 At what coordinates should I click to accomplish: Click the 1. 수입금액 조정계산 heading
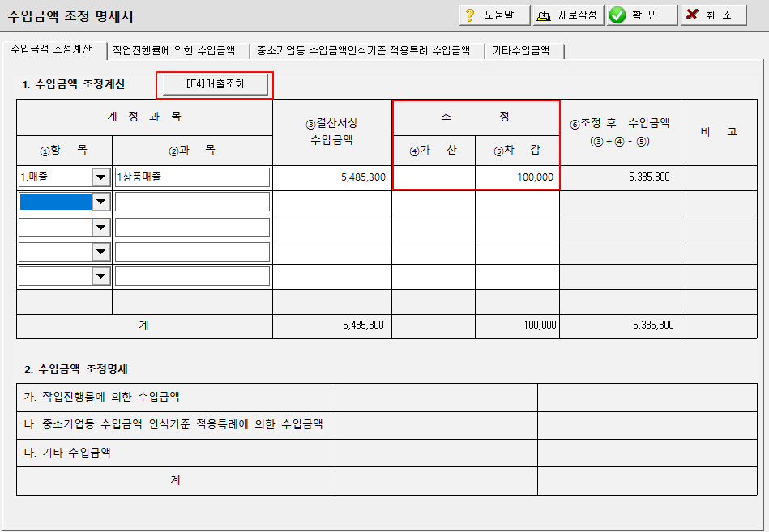point(74,84)
